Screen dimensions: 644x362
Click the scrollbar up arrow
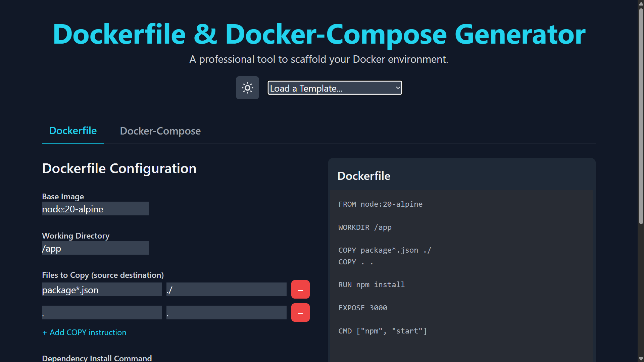[641, 4]
